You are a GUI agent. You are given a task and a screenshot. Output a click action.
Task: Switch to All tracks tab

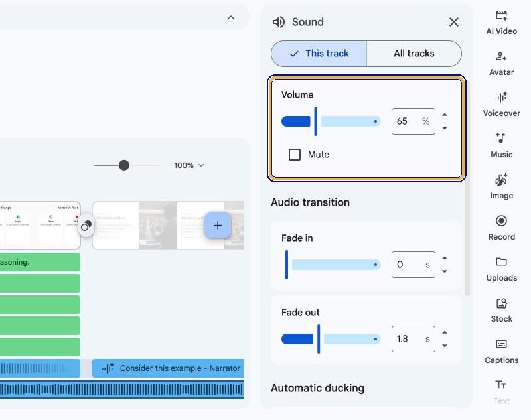tap(414, 54)
